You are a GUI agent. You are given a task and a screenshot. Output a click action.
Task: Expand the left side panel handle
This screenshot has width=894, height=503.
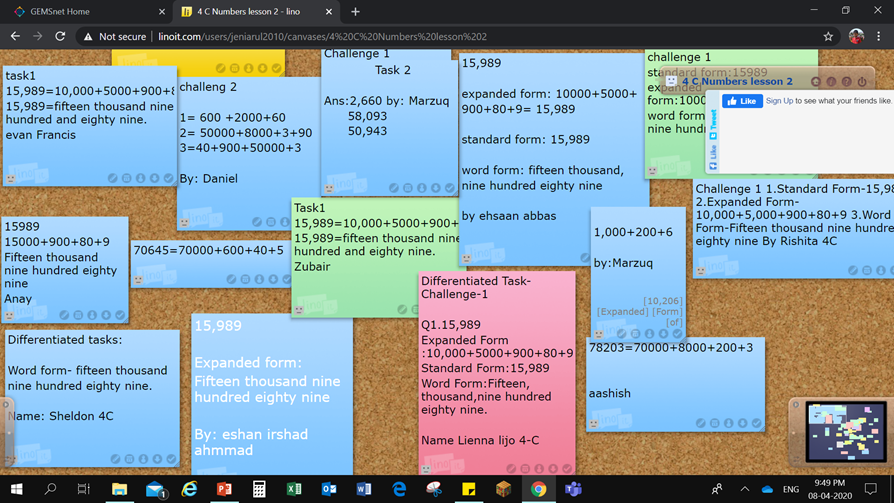point(6,405)
